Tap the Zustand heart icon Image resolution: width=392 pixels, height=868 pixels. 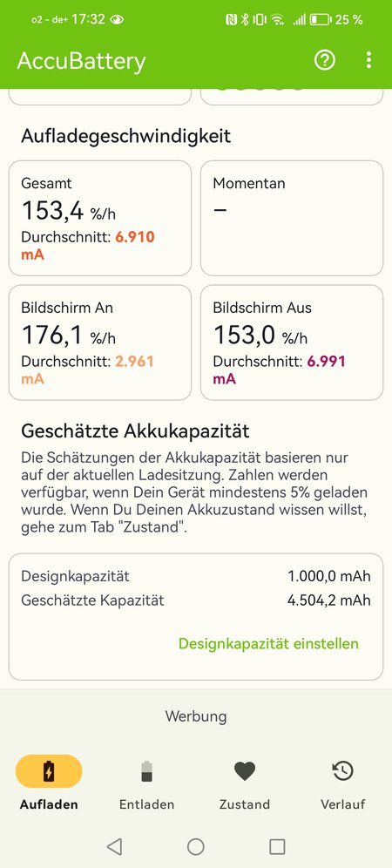245,770
